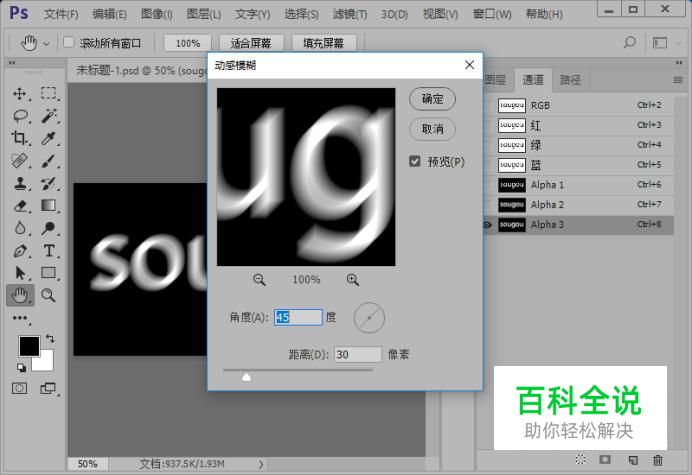Viewport: 692px width, 475px height.
Task: Click the distance slider handle
Action: point(247,377)
